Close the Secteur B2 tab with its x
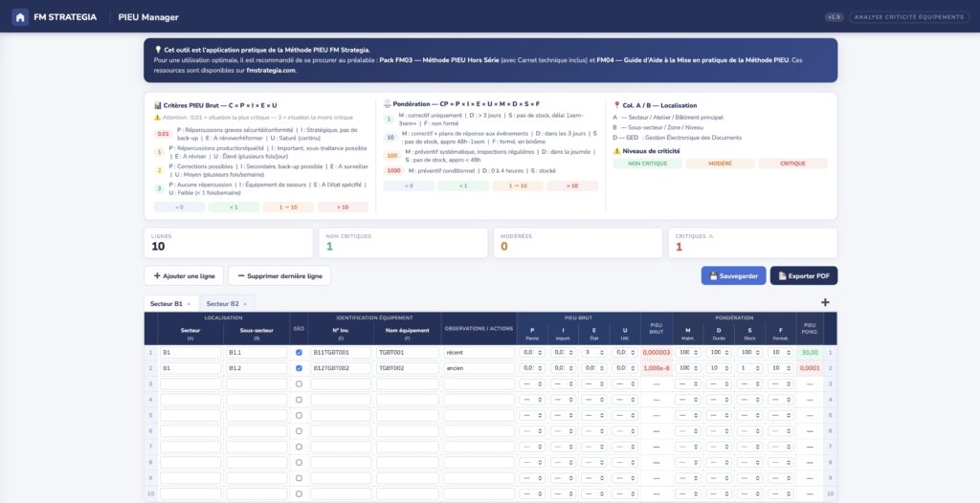 tap(245, 303)
